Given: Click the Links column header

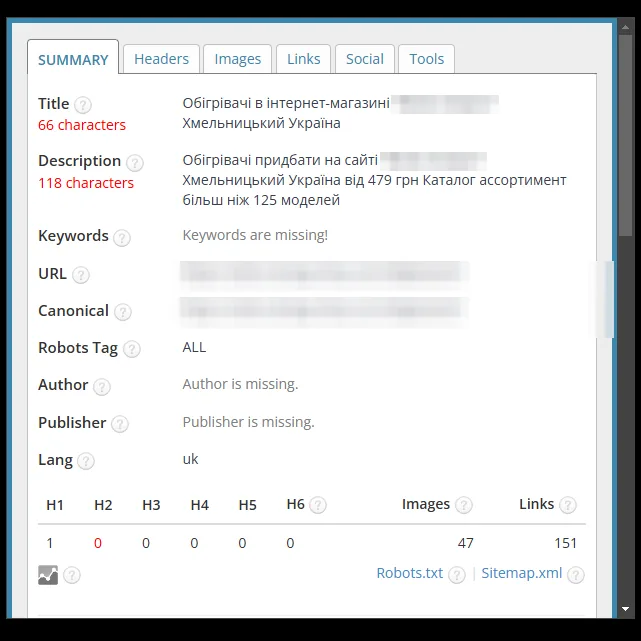Looking at the screenshot, I should point(536,504).
